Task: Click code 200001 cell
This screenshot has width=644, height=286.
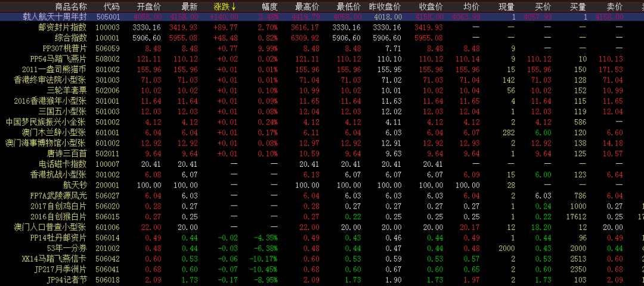Action: 107,185
